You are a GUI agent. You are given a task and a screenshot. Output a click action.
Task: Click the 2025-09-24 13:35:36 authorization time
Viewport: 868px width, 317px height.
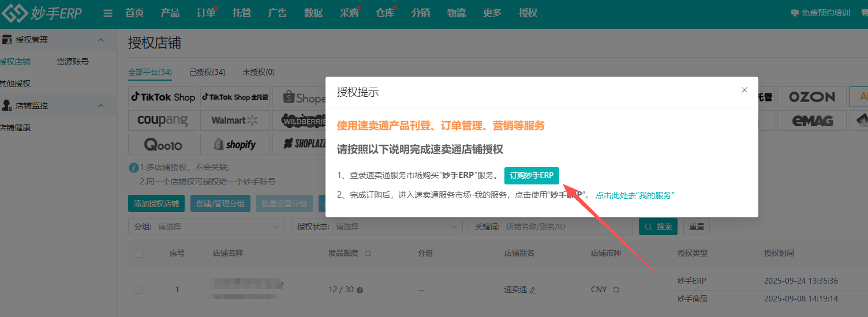[800, 281]
